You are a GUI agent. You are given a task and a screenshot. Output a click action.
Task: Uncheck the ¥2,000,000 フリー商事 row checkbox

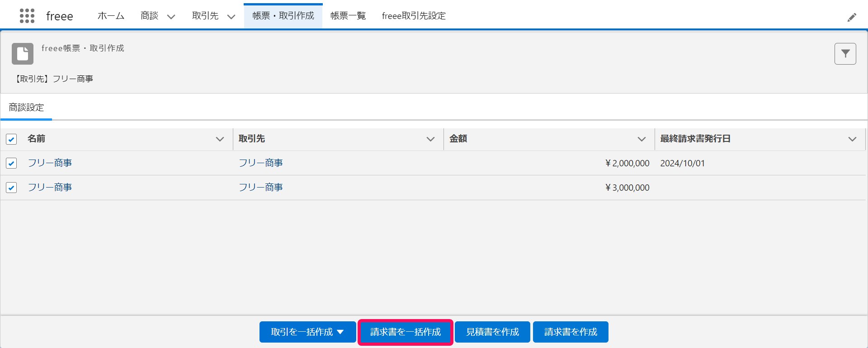(11, 163)
